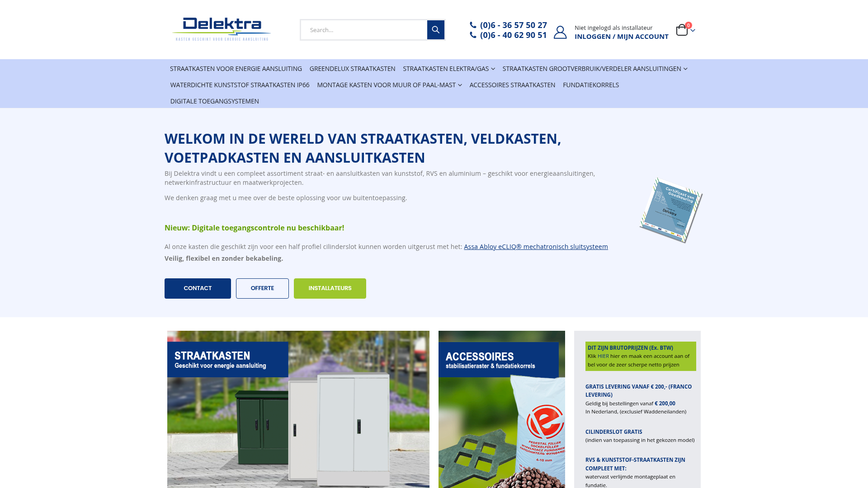Screen dimensions: 868x488
Task: Focus the Search input field
Action: point(364,30)
